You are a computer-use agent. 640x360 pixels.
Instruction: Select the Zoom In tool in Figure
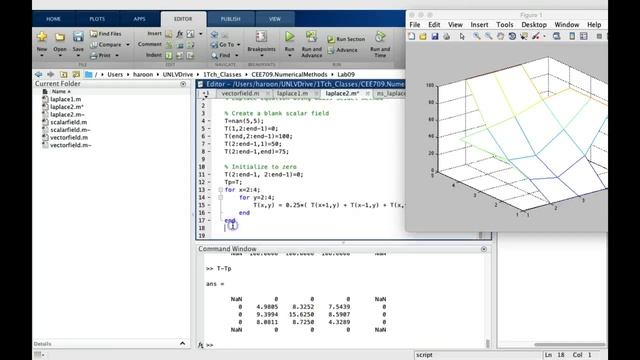(477, 36)
